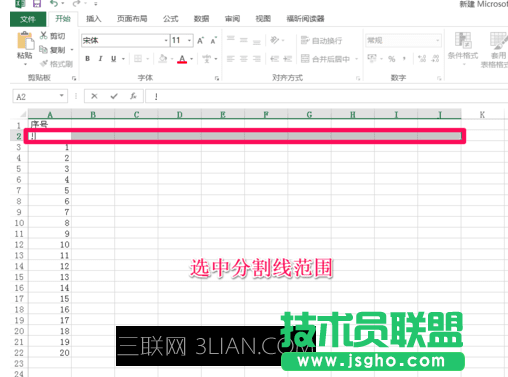Apply comma style
Image resolution: width=508 pixels, height=377 pixels.
[x=404, y=59]
